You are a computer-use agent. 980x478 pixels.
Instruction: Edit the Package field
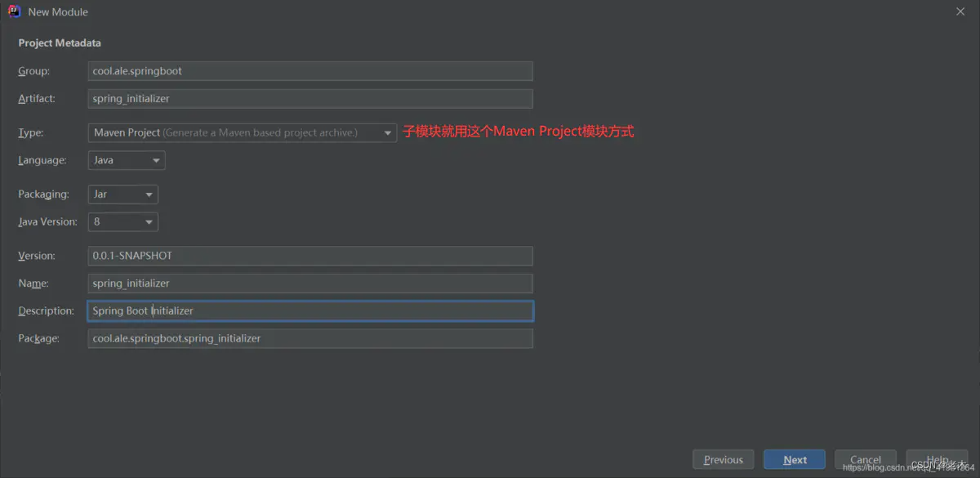(310, 338)
